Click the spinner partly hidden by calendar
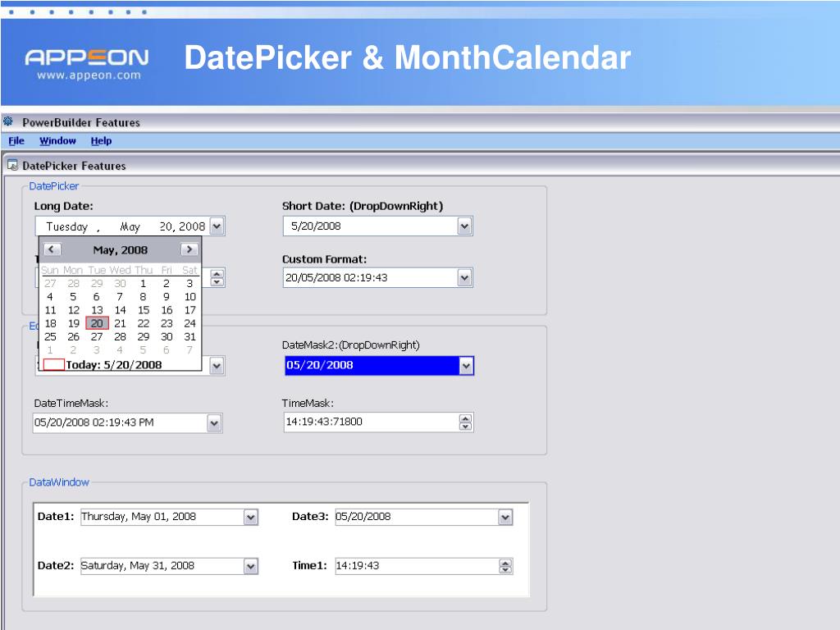Image resolution: width=840 pixels, height=630 pixels. tap(217, 278)
